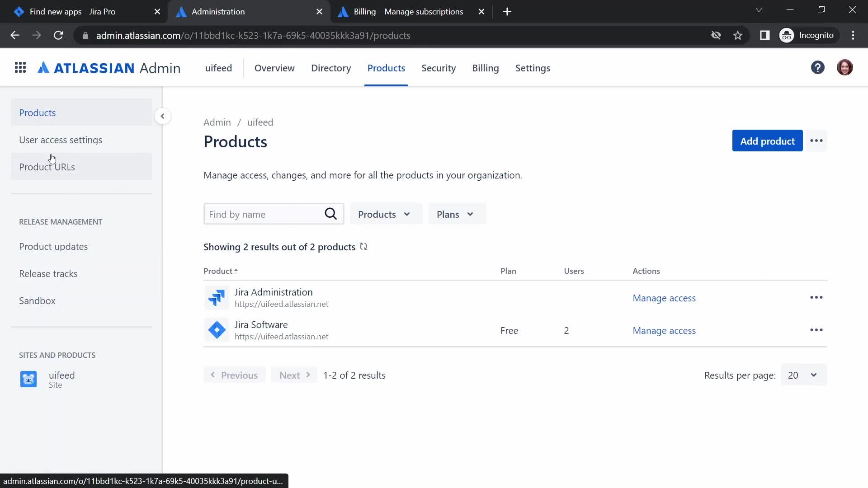
Task: Click the search magnifier icon in Find by name
Action: click(330, 214)
